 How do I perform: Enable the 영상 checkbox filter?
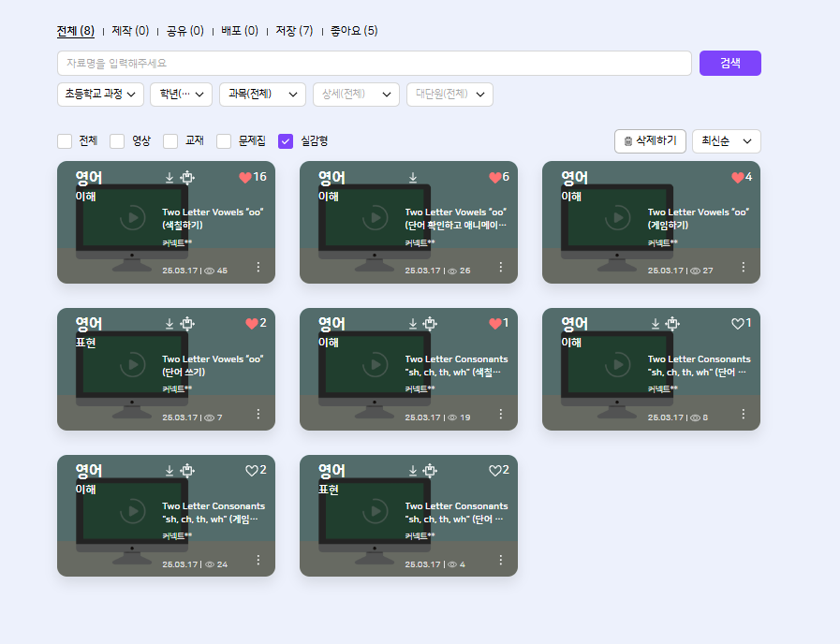[118, 141]
